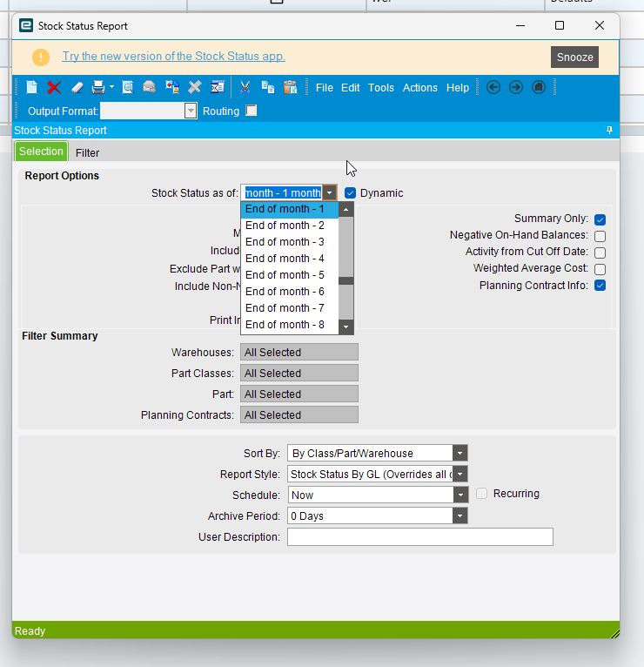Select End of month - 7 option
This screenshot has height=667, width=644.
pos(290,308)
